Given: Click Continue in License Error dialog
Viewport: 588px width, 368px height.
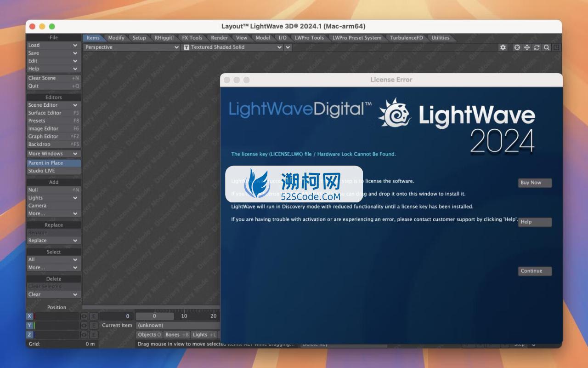Looking at the screenshot, I should (535, 271).
